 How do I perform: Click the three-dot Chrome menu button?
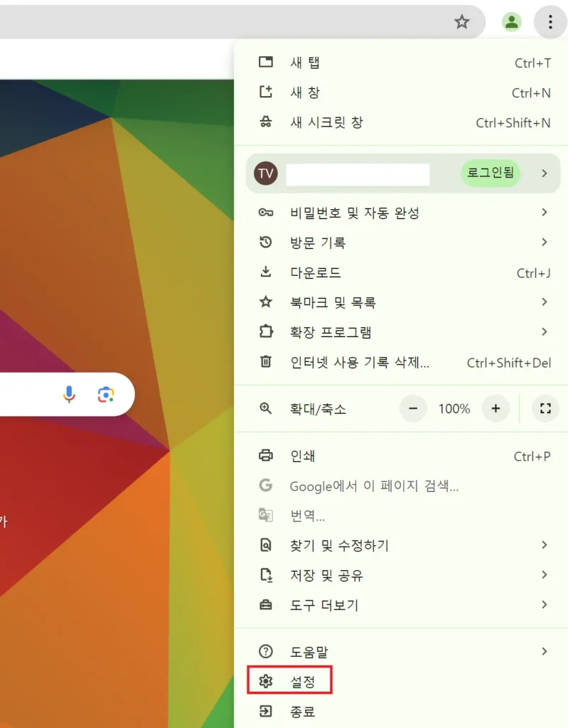(550, 22)
